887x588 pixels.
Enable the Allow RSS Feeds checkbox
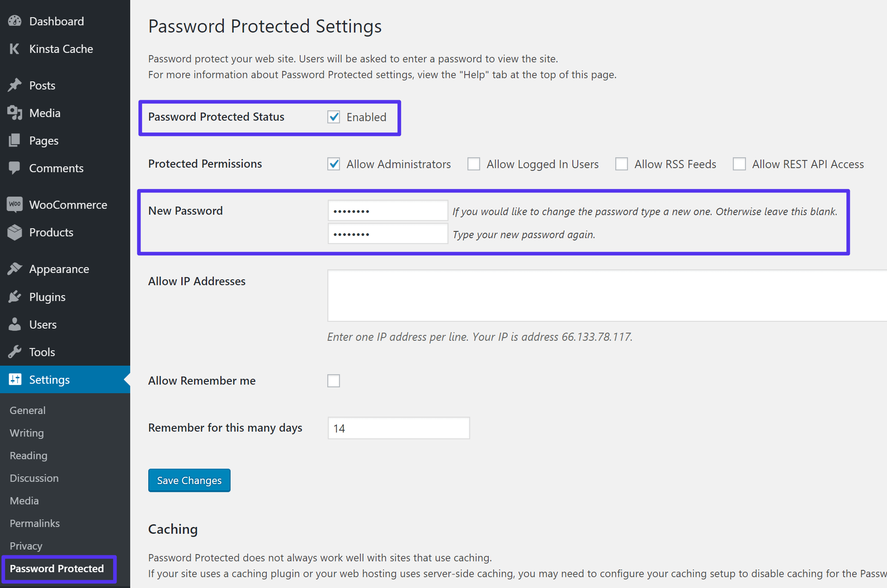(620, 164)
